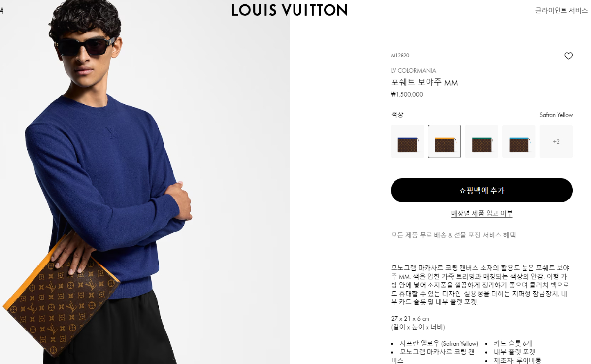The image size is (591, 364).
Task: Click the model photo with the pouch
Action: click(145, 182)
